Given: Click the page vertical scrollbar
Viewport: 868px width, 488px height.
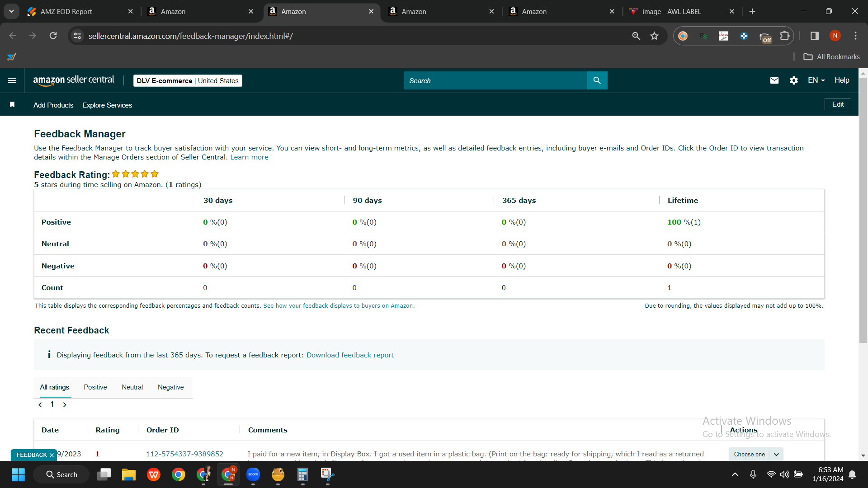Looking at the screenshot, I should (x=863, y=210).
